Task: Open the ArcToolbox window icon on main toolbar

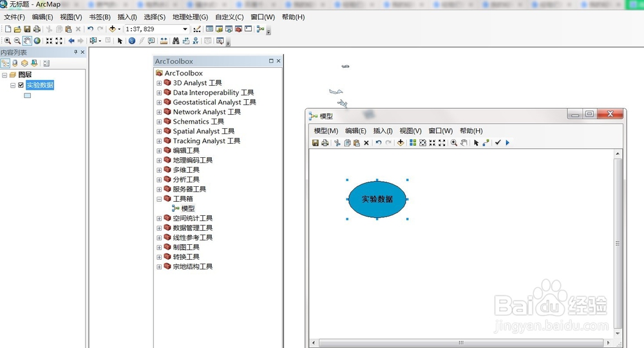Action: coord(238,29)
